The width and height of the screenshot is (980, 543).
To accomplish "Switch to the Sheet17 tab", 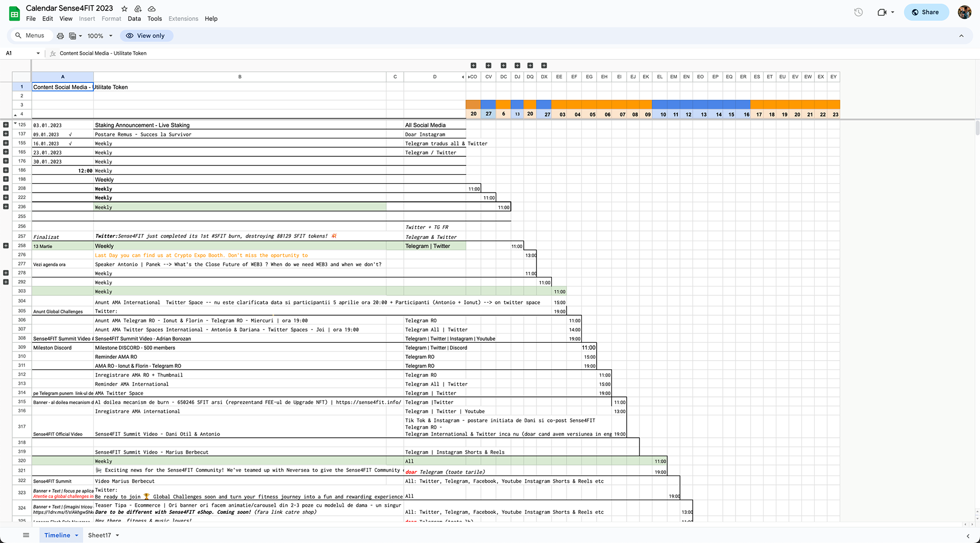I will coord(100,535).
